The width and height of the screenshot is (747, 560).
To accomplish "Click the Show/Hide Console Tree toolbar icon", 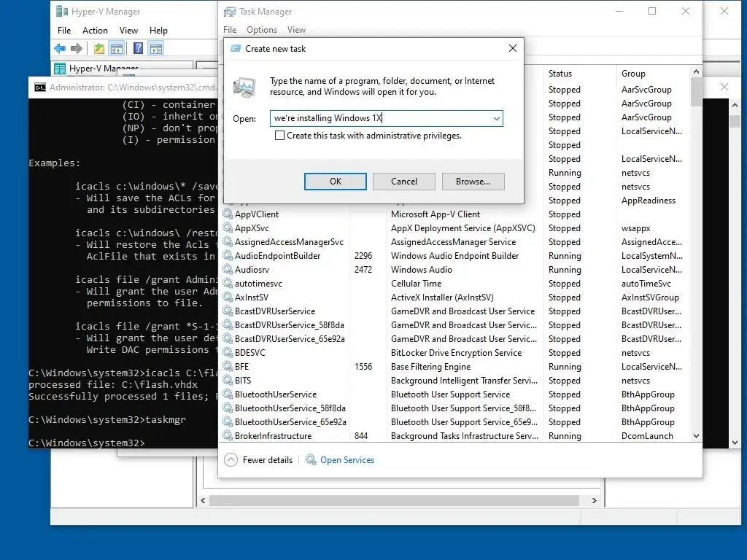I will tap(117, 48).
